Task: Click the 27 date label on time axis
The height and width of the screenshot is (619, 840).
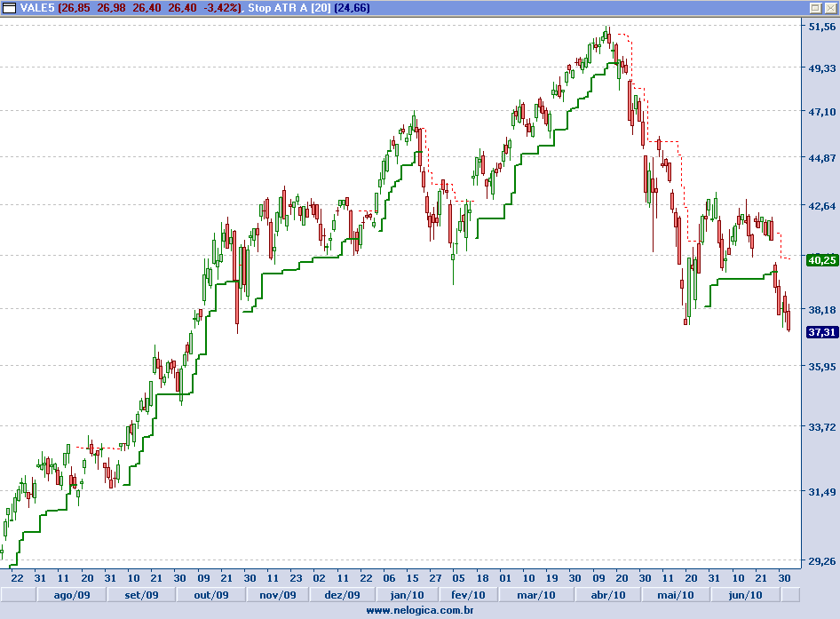Action: coord(435,578)
